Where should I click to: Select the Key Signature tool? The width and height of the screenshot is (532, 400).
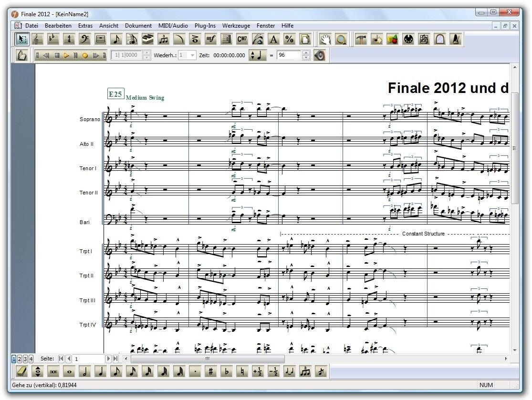point(53,39)
